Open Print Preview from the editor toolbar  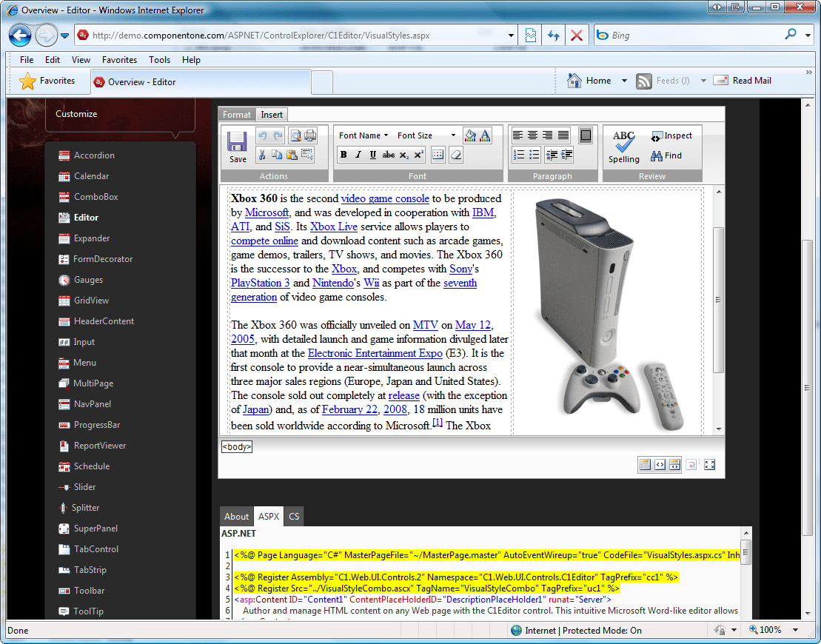tap(296, 136)
